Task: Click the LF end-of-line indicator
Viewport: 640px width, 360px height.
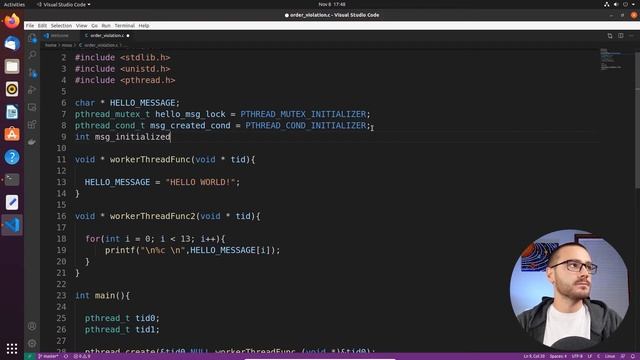Action: click(x=590, y=356)
